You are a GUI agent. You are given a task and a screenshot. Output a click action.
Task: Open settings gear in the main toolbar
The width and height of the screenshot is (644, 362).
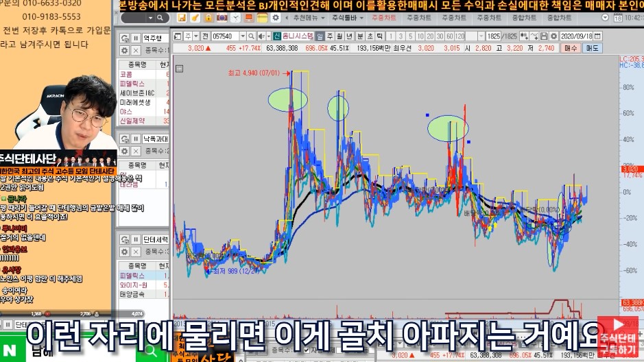click(x=276, y=18)
